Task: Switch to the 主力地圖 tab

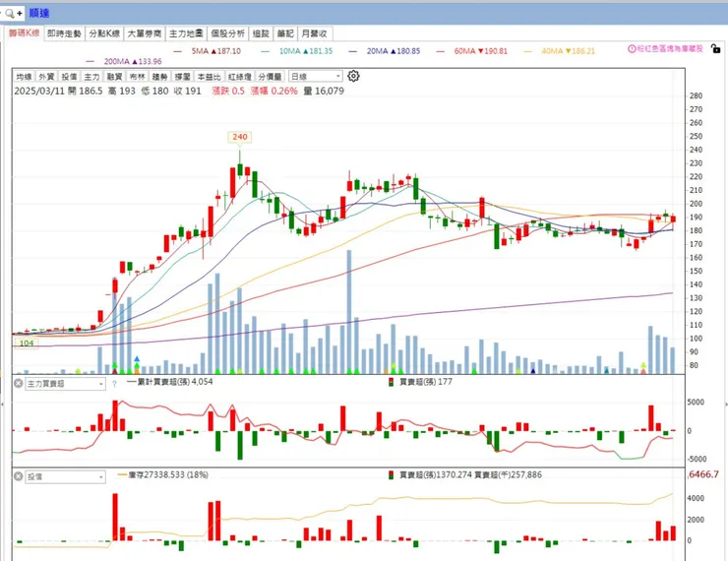Action: [186, 33]
